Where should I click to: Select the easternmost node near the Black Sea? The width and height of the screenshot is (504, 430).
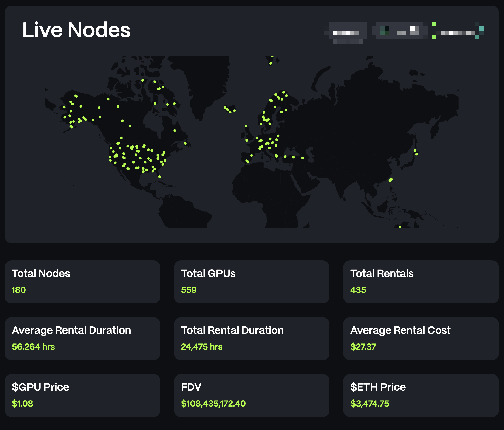click(x=303, y=158)
